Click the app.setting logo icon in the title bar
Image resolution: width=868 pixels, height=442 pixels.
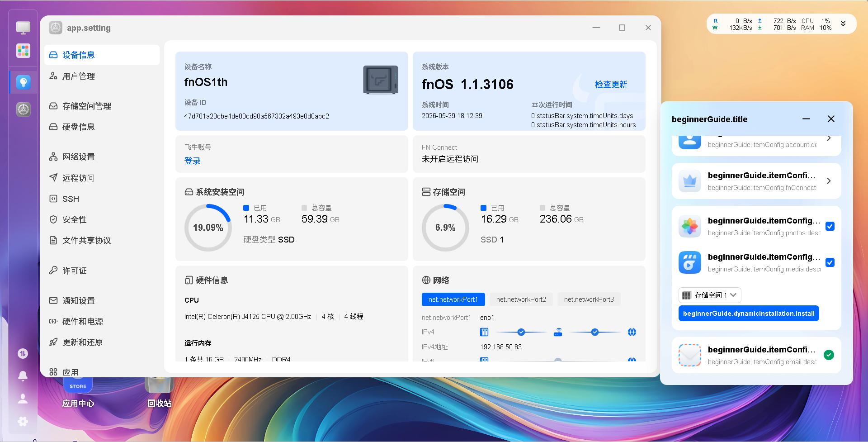pyautogui.click(x=56, y=28)
